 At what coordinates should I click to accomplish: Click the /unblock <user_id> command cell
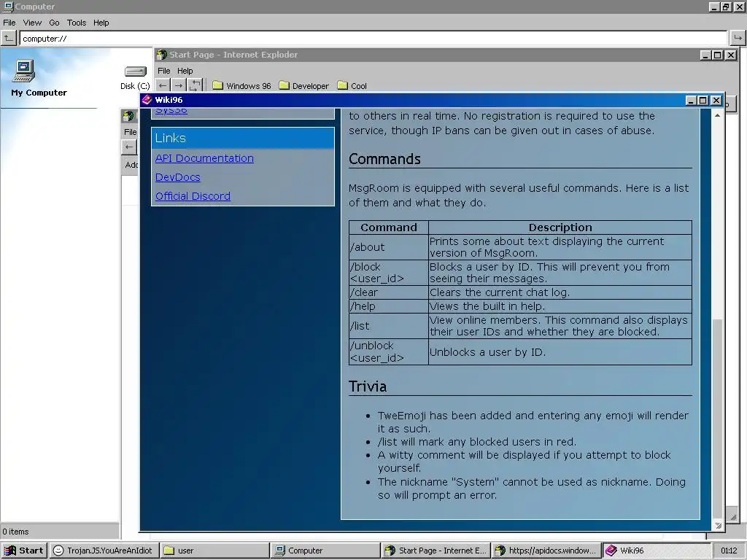pyautogui.click(x=388, y=352)
